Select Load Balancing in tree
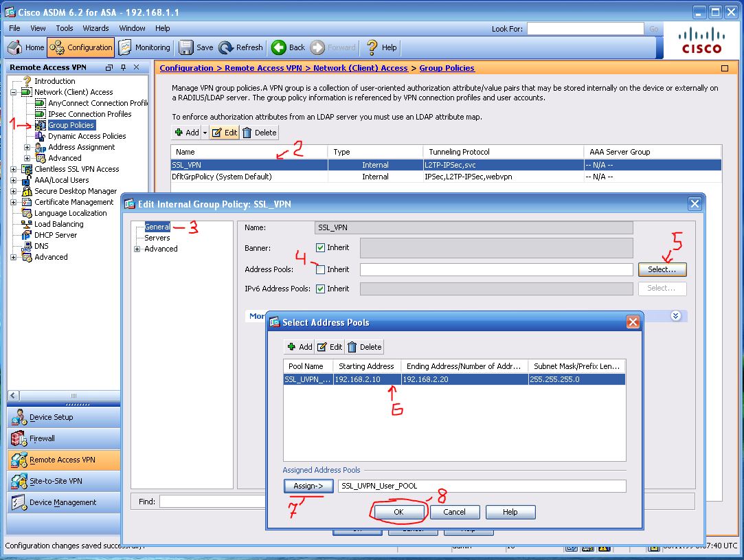Viewport: 744px width, 560px height. click(x=59, y=224)
